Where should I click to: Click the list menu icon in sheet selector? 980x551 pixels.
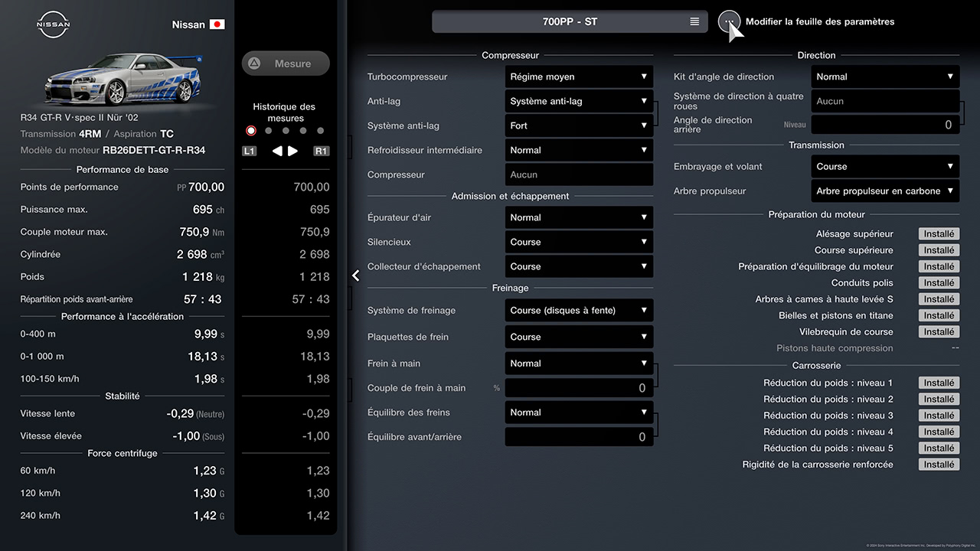point(694,21)
